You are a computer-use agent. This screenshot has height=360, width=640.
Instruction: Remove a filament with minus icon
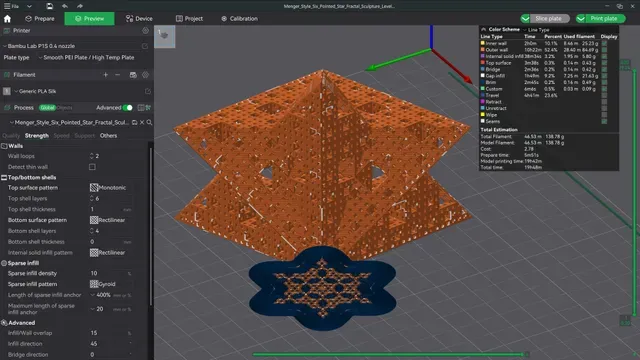(x=118, y=75)
